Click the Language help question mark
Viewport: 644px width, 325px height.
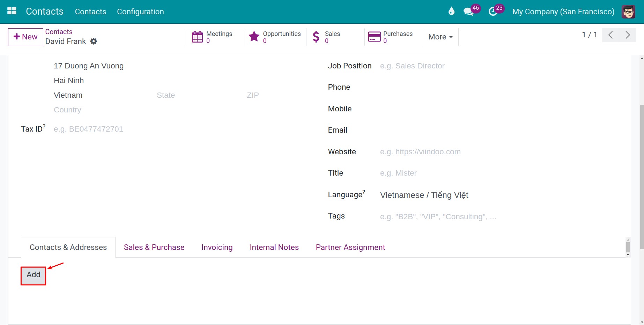click(364, 192)
